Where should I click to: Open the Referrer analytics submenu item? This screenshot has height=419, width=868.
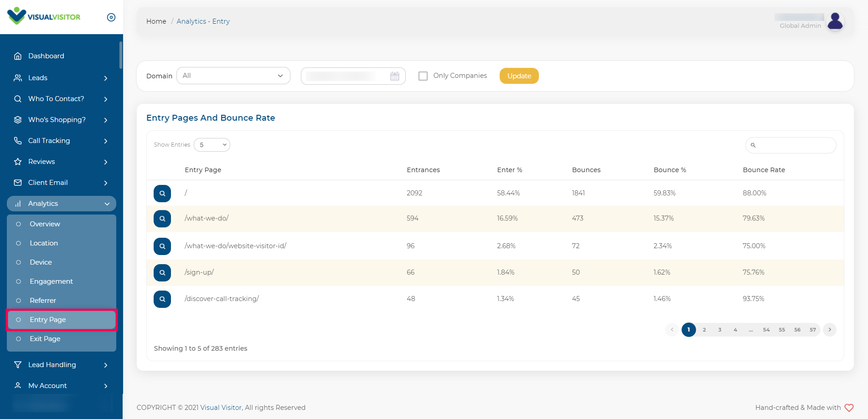tap(62, 301)
